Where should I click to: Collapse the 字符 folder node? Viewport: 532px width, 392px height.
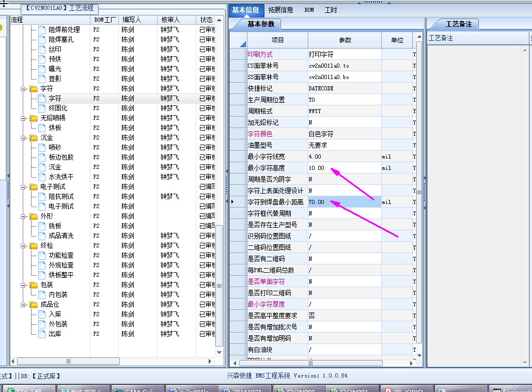pos(23,89)
